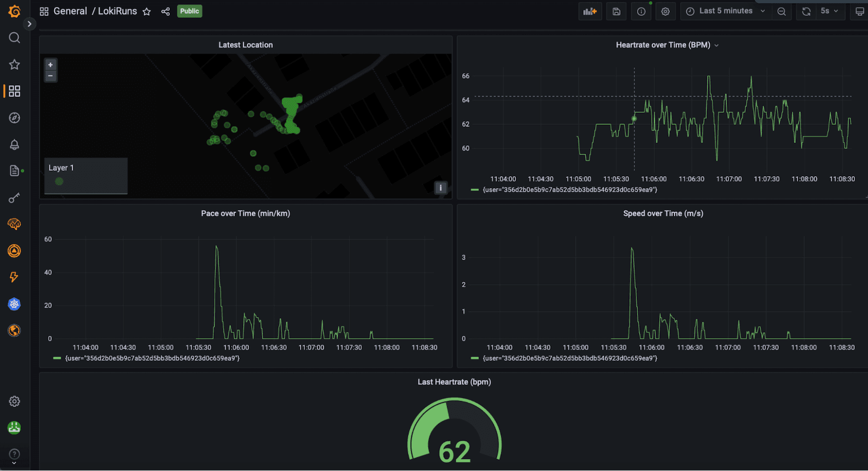
Task: Open the Last 5 minutes time picker
Action: tap(725, 11)
